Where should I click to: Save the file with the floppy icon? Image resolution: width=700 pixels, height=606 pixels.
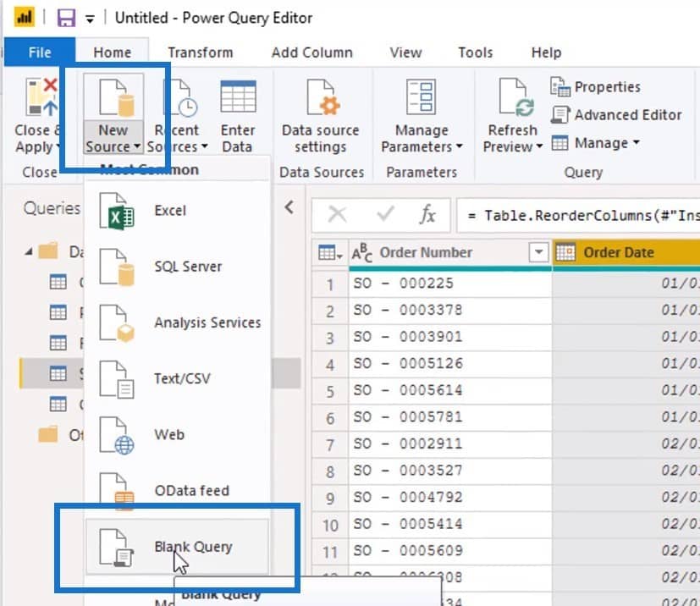coord(66,19)
